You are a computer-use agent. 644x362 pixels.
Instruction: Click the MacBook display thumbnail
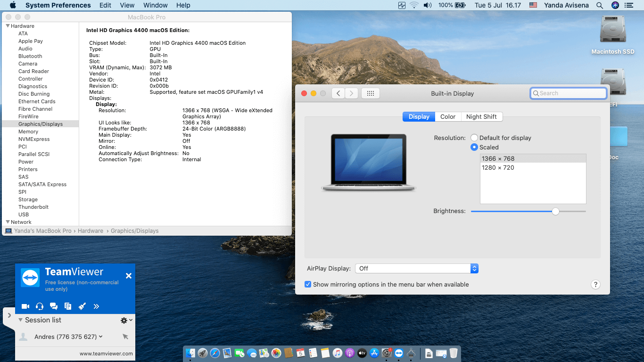coord(369,162)
